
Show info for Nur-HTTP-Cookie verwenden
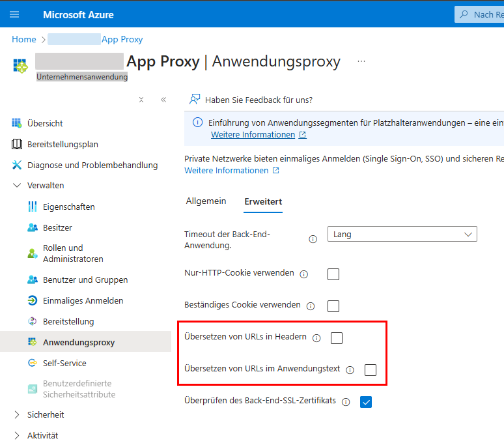click(303, 274)
